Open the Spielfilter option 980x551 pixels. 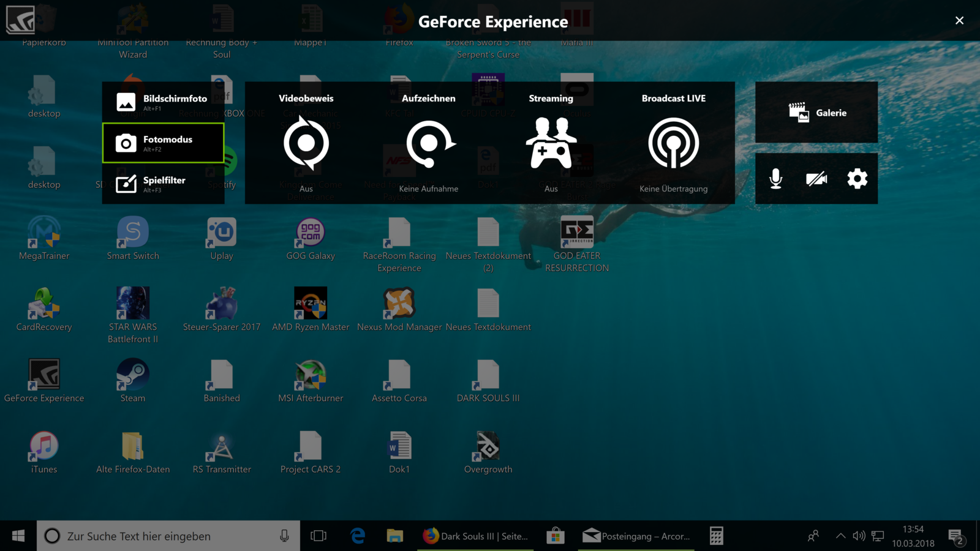[163, 184]
